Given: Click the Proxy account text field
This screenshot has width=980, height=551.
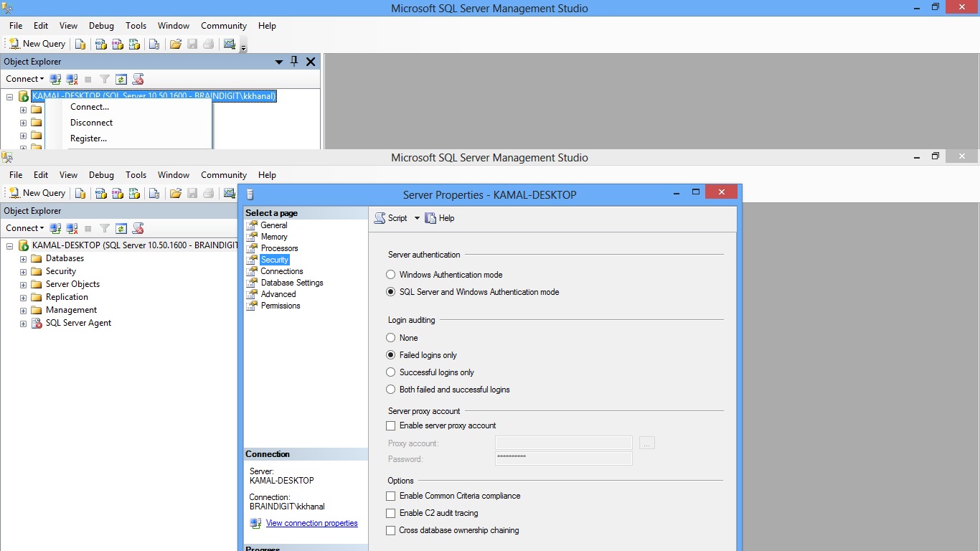Looking at the screenshot, I should (564, 443).
